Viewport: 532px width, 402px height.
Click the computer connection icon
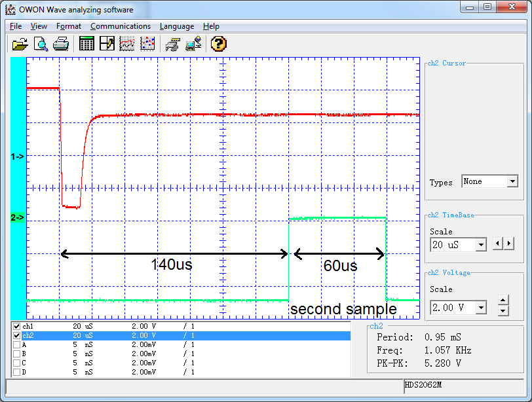[193, 44]
